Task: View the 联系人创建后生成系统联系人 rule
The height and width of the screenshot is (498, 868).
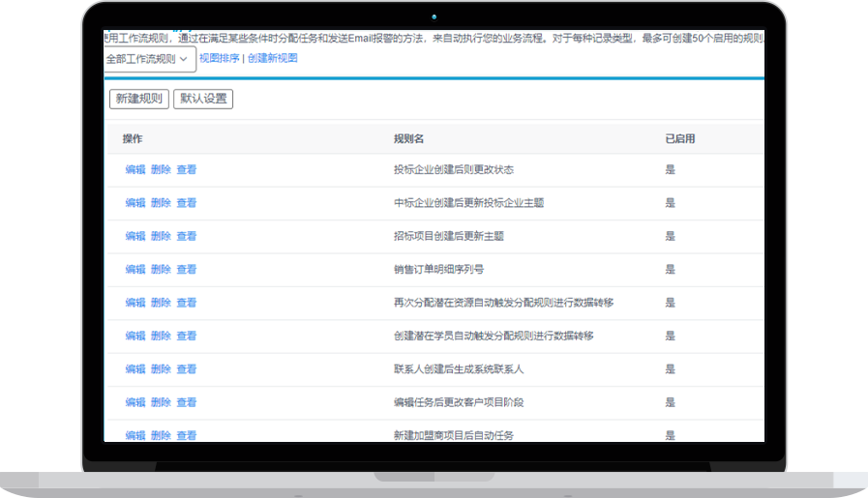Action: tap(186, 369)
